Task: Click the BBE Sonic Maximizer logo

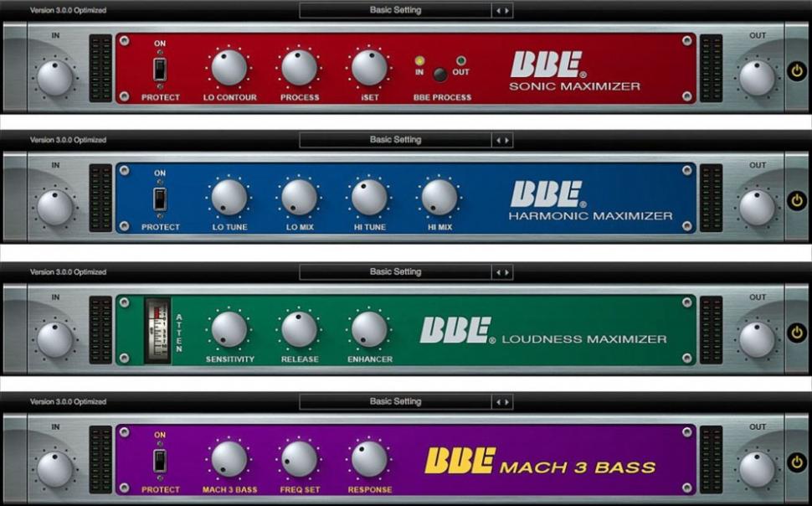Action: tap(573, 71)
